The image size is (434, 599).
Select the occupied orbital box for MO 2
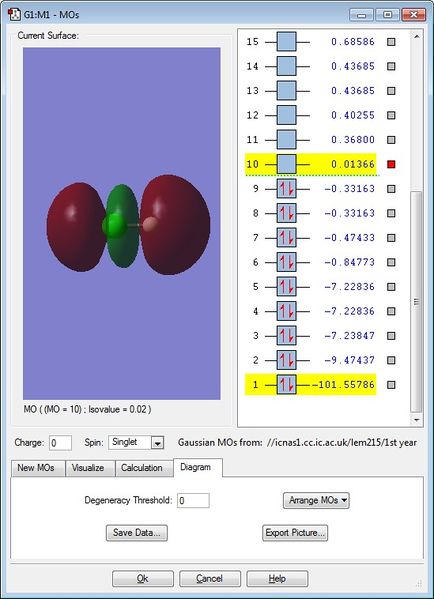point(287,360)
